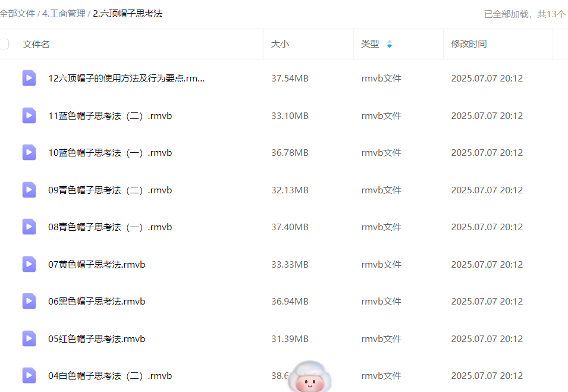The height and width of the screenshot is (392, 568).
Task: Click video icon next to 10蓝色帽子思考法（一）
Action: (x=29, y=152)
